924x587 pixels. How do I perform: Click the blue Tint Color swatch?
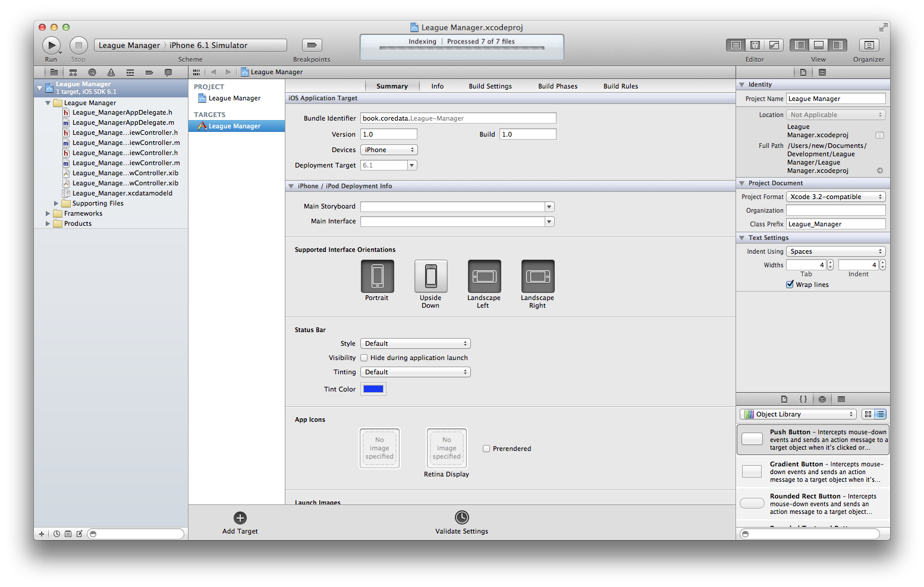coord(373,389)
